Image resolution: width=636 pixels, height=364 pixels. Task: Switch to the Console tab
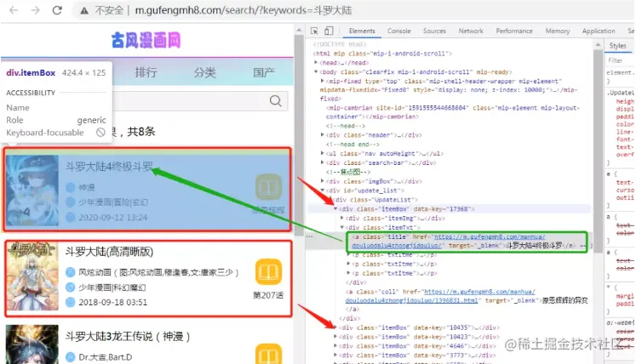398,31
